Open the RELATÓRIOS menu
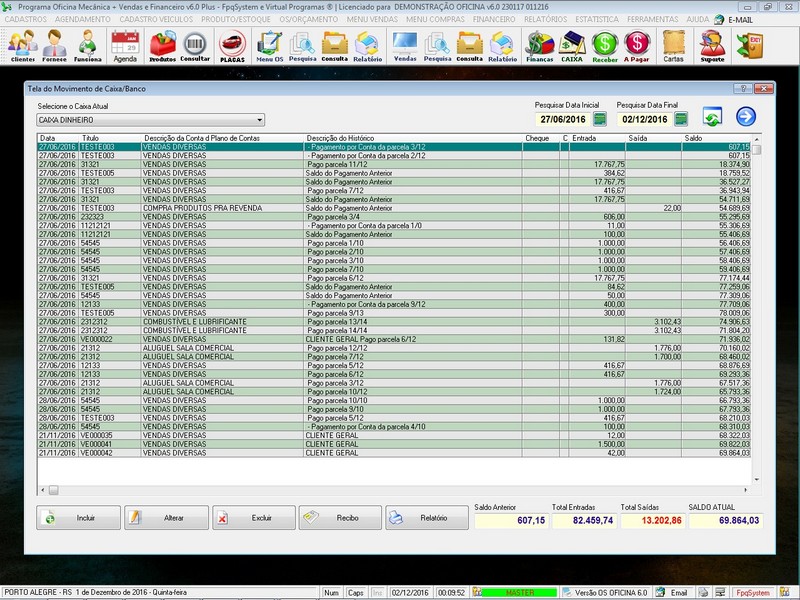This screenshot has height=600, width=800. pyautogui.click(x=545, y=19)
